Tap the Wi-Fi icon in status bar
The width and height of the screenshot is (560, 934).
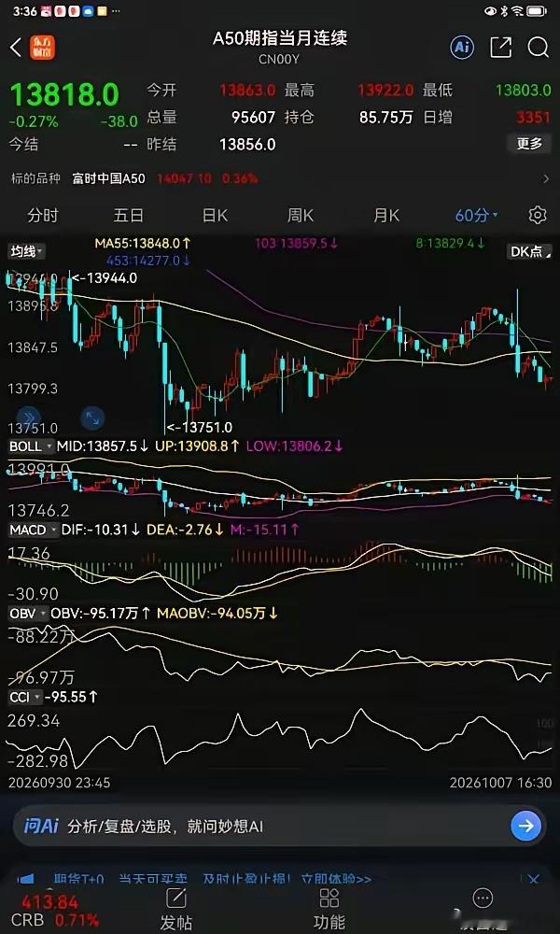[x=516, y=11]
